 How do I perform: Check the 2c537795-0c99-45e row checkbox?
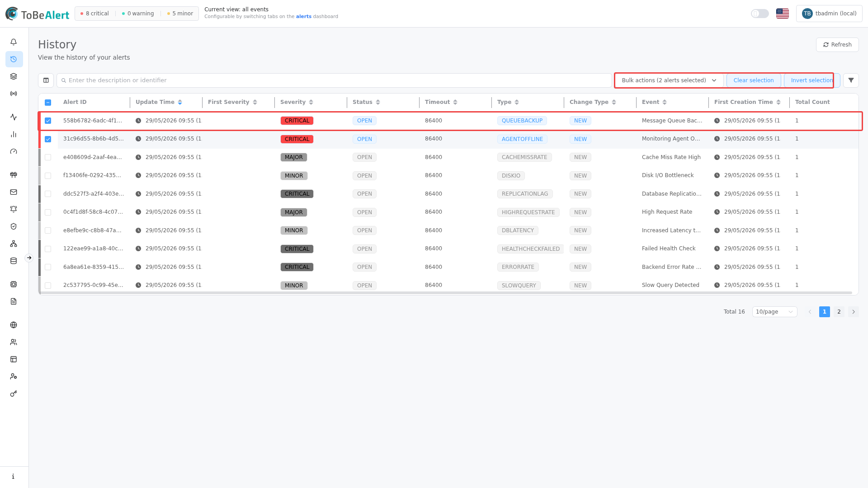(x=48, y=286)
